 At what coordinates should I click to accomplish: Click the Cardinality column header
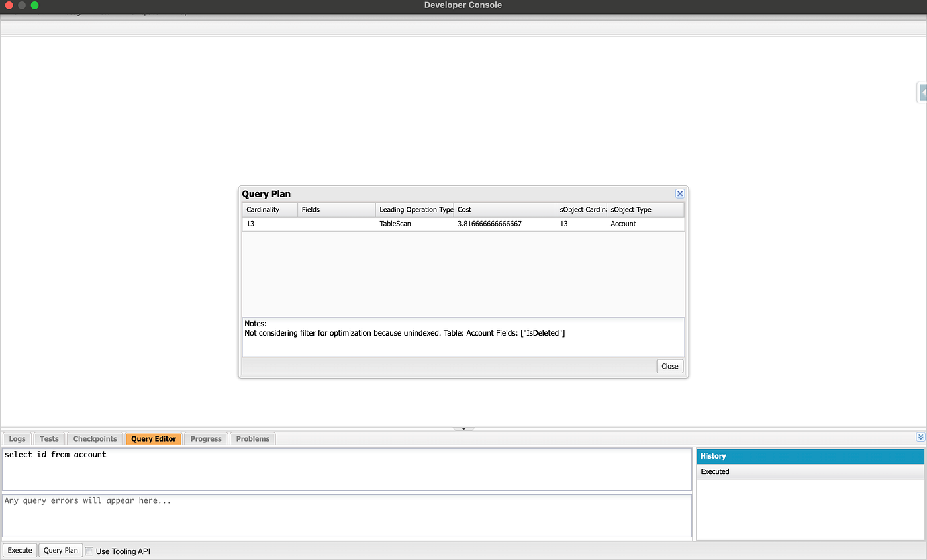pyautogui.click(x=270, y=210)
